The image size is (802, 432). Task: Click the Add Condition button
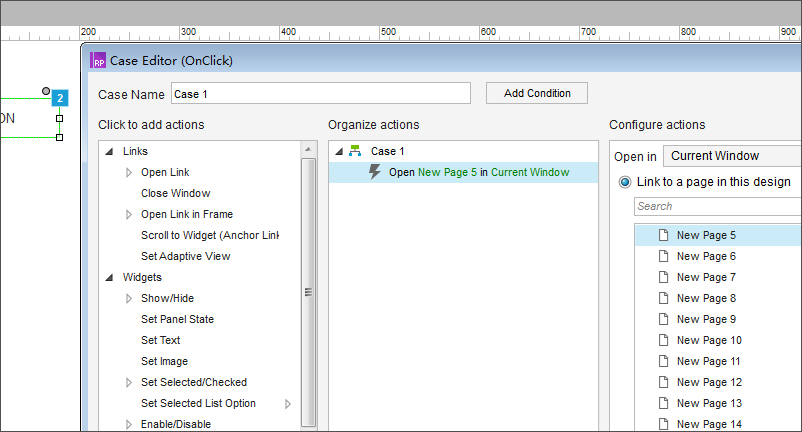[x=537, y=93]
